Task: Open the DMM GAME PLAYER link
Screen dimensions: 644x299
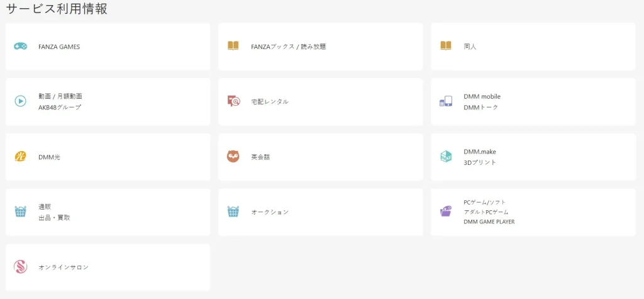Action: pos(489,222)
